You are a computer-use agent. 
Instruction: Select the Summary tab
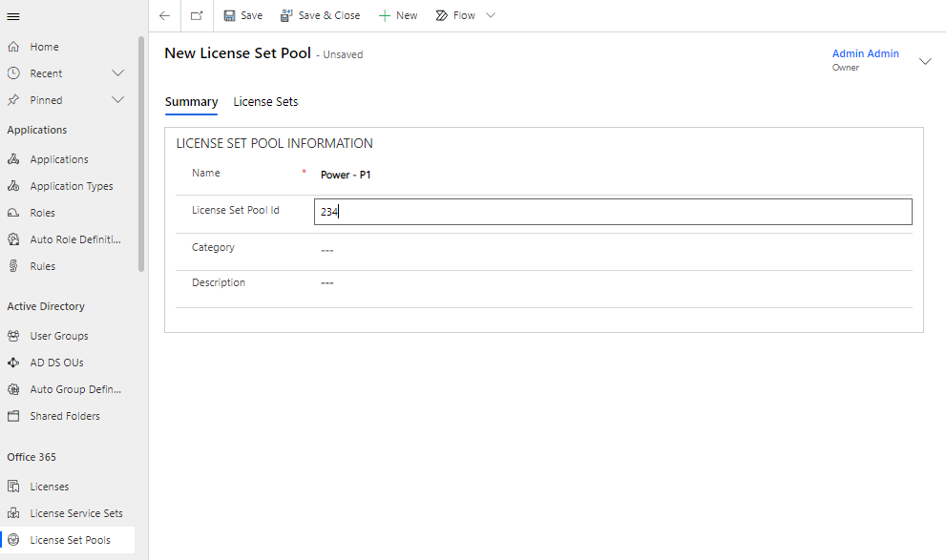click(x=191, y=102)
